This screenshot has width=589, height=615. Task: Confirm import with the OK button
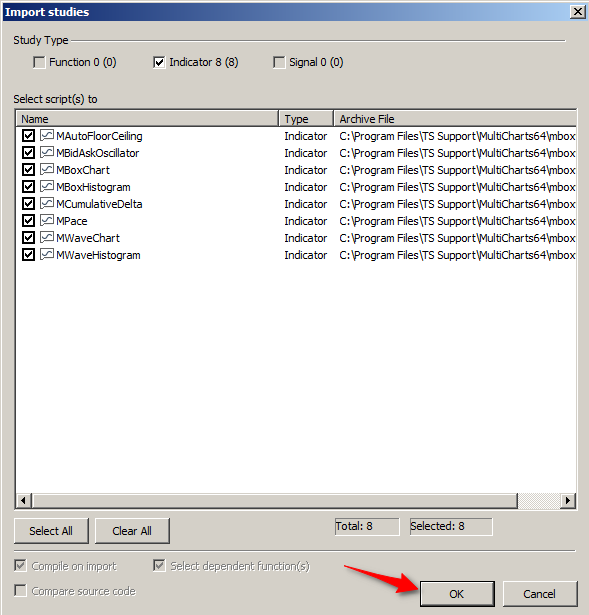pyautogui.click(x=457, y=594)
